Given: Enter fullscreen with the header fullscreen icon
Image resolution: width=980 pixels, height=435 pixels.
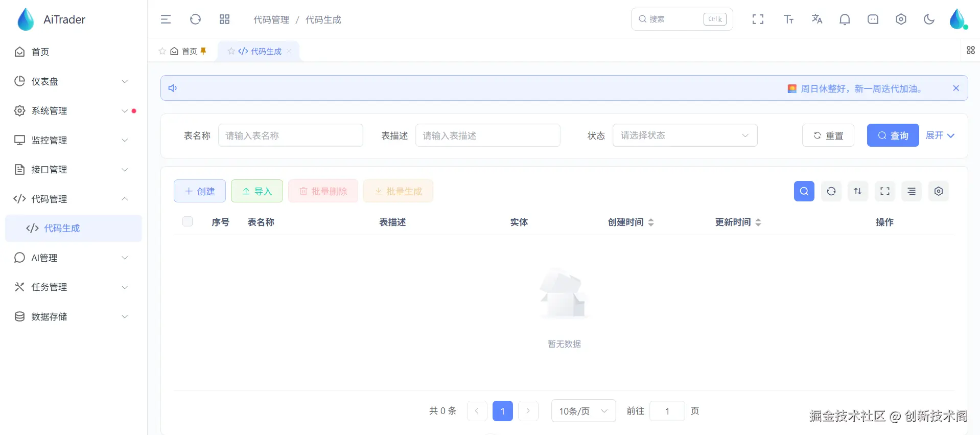Looking at the screenshot, I should [x=758, y=19].
